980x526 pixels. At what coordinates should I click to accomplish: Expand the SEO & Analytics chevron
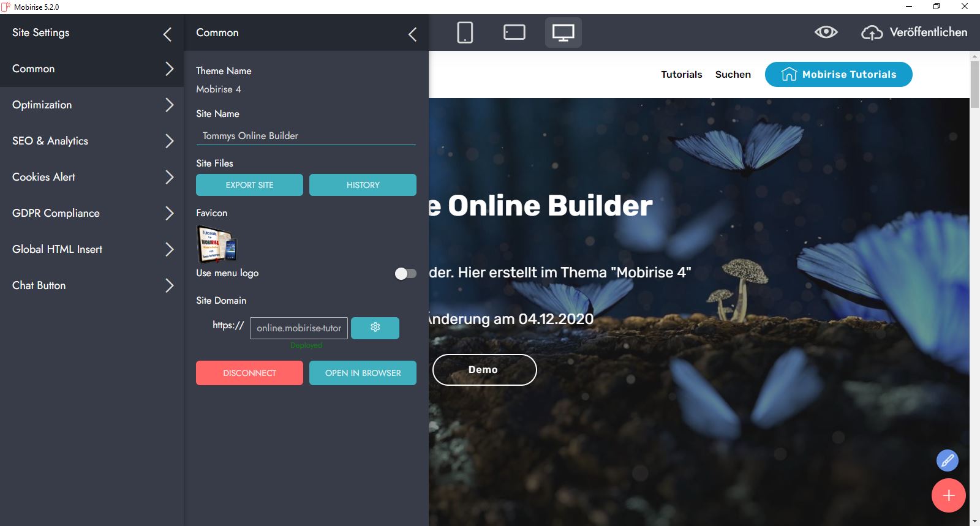click(170, 141)
